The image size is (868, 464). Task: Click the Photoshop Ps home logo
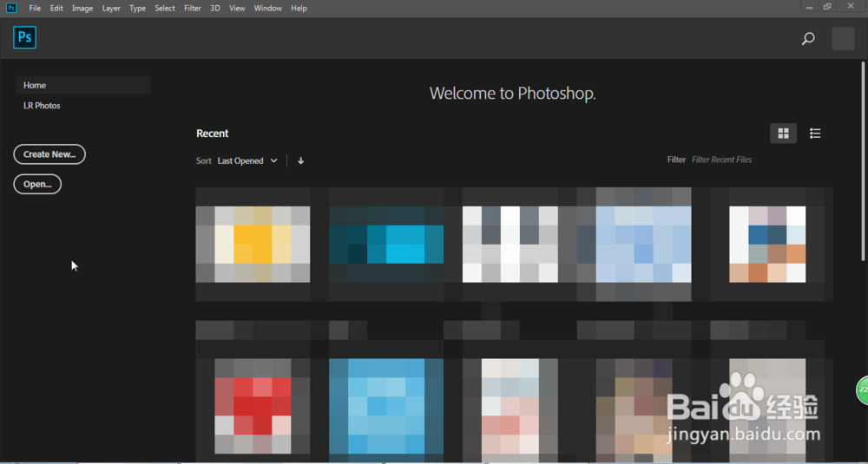(x=25, y=37)
